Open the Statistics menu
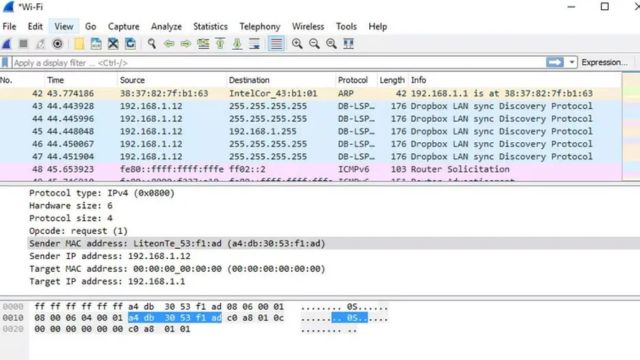Viewport: 640px width, 360px height. [x=210, y=27]
